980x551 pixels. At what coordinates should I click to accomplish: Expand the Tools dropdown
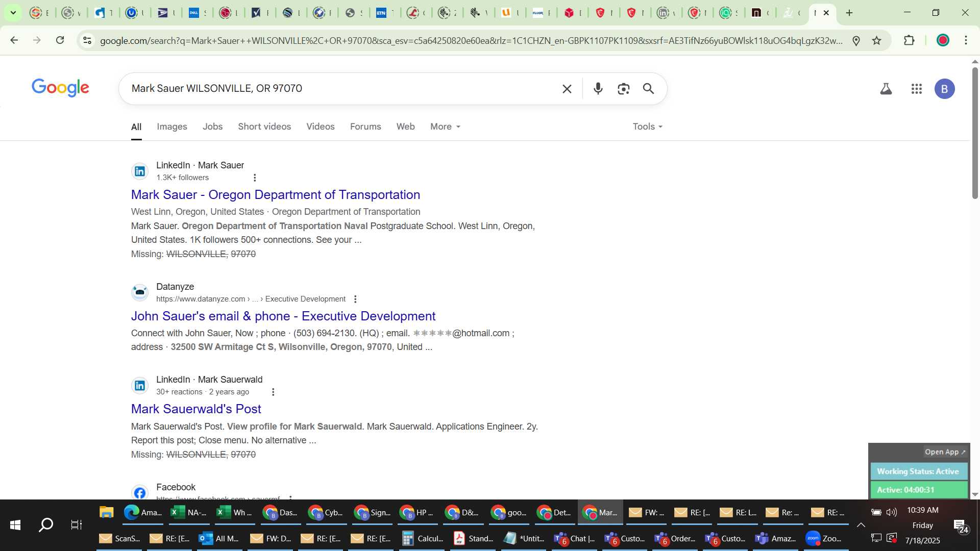click(x=647, y=127)
